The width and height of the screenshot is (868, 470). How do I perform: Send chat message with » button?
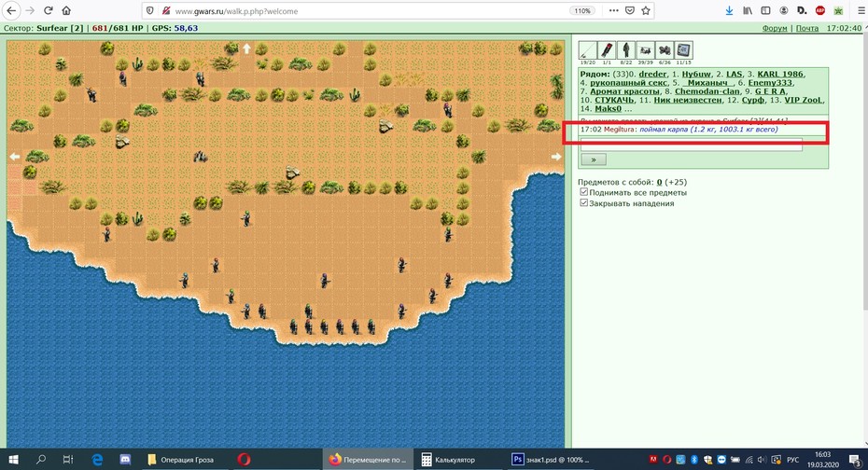(594, 159)
